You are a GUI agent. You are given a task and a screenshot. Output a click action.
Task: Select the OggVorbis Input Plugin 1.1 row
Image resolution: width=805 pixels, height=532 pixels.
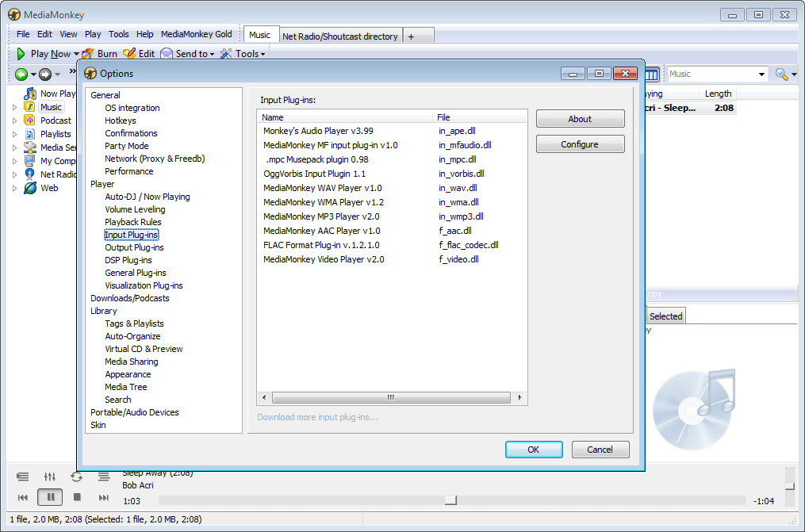click(393, 174)
